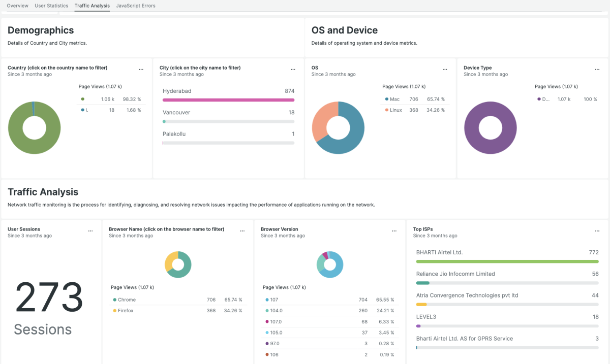The height and width of the screenshot is (364, 610).
Task: Switch to the Overview tab
Action: tap(17, 6)
